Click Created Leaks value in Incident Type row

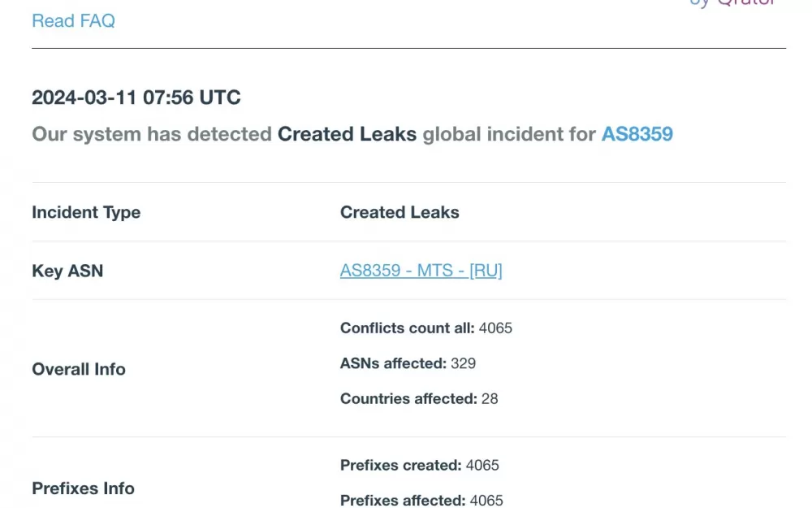pyautogui.click(x=400, y=212)
